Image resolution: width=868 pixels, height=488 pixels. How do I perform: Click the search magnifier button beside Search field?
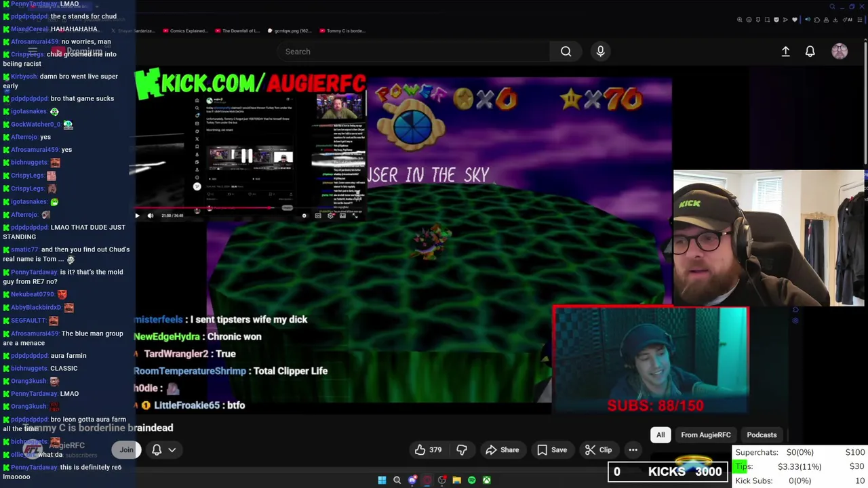(566, 52)
